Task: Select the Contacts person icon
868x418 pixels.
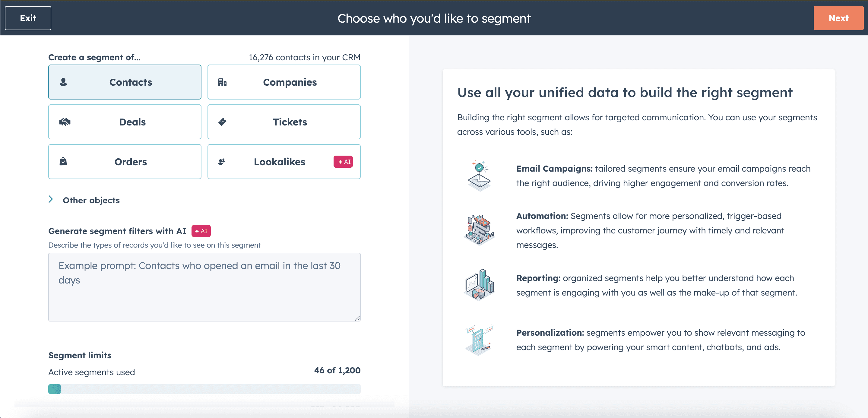Action: [63, 82]
